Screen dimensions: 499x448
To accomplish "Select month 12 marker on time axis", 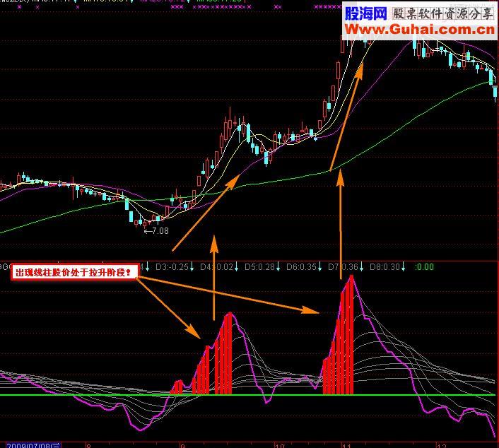I will (442, 445).
